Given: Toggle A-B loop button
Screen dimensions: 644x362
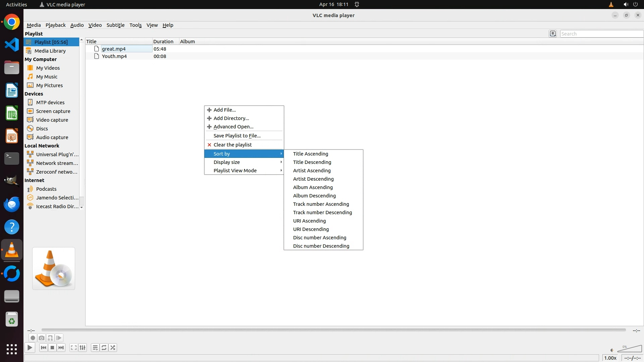Looking at the screenshot, I should tap(50, 338).
